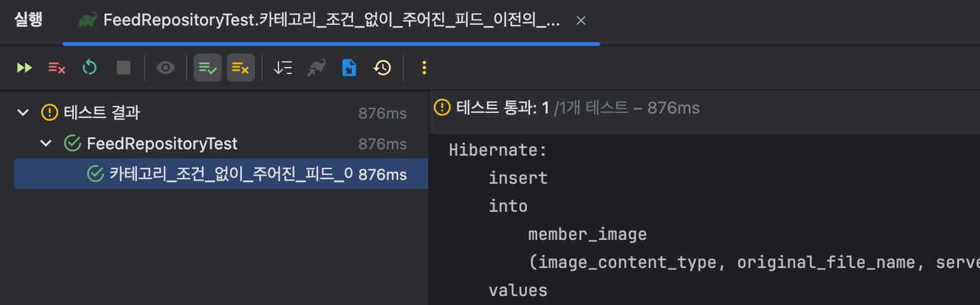Image resolution: width=980 pixels, height=305 pixels.
Task: Click the 실행 tool window label
Action: tap(28, 20)
